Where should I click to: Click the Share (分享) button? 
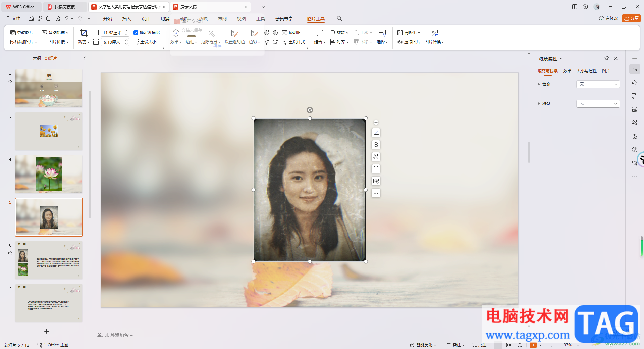coord(631,18)
